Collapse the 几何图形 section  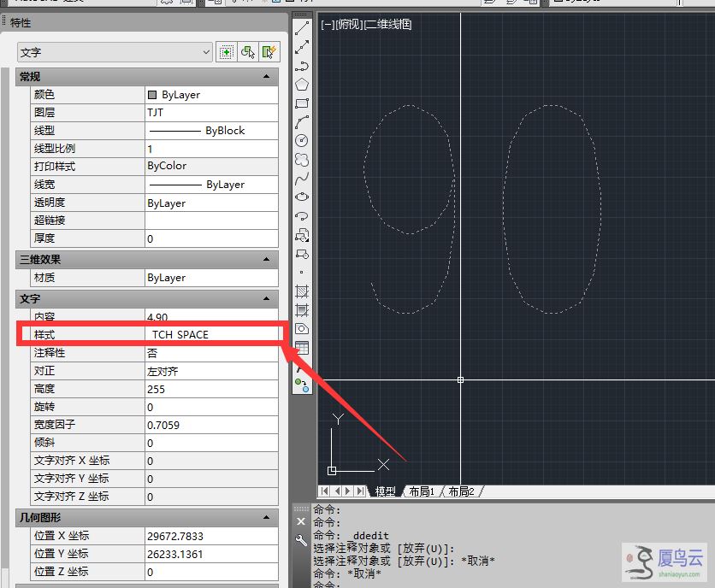pyautogui.click(x=266, y=517)
